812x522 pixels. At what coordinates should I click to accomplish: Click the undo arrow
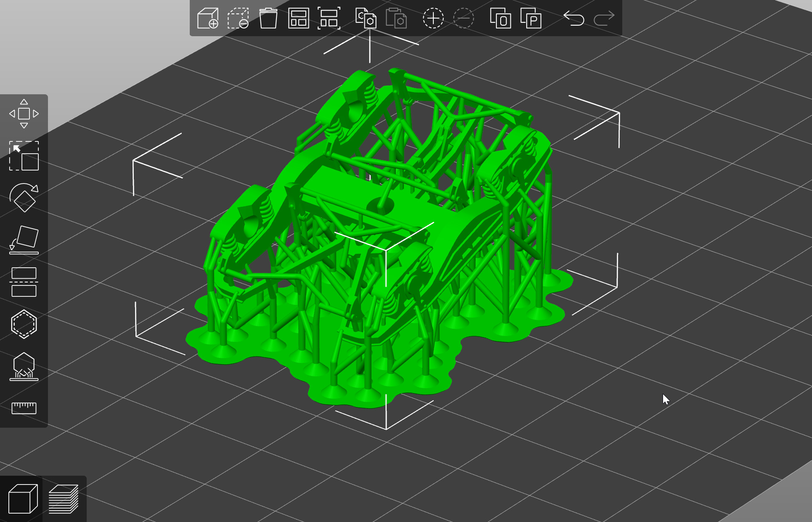tap(574, 19)
